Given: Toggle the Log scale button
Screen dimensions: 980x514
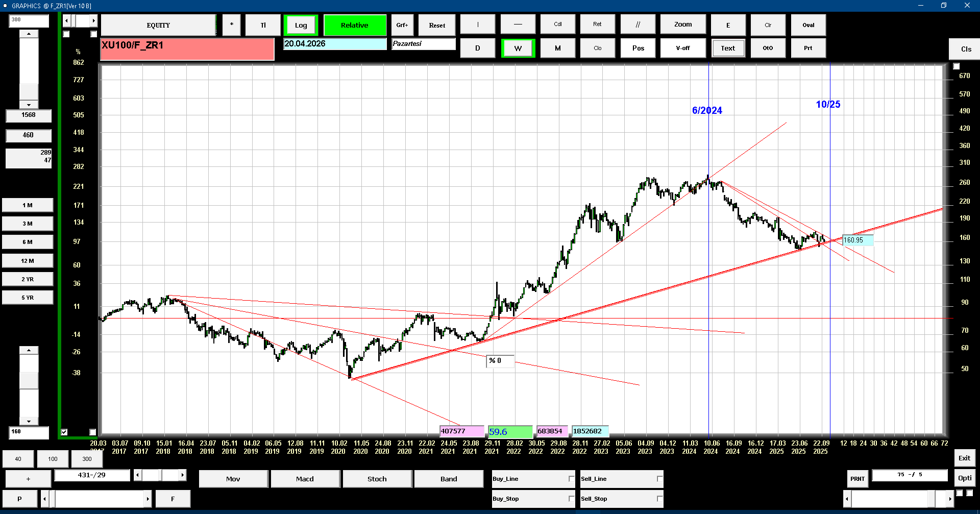Looking at the screenshot, I should 301,25.
